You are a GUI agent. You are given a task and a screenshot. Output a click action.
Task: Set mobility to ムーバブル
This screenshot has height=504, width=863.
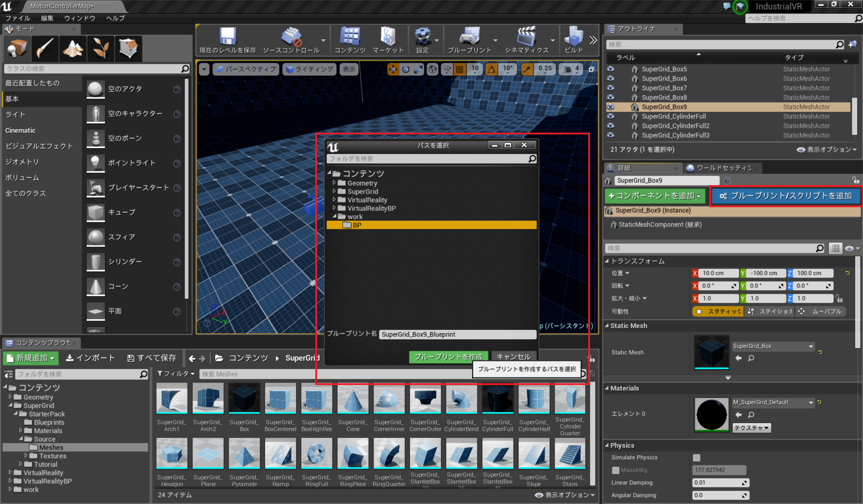click(x=821, y=311)
